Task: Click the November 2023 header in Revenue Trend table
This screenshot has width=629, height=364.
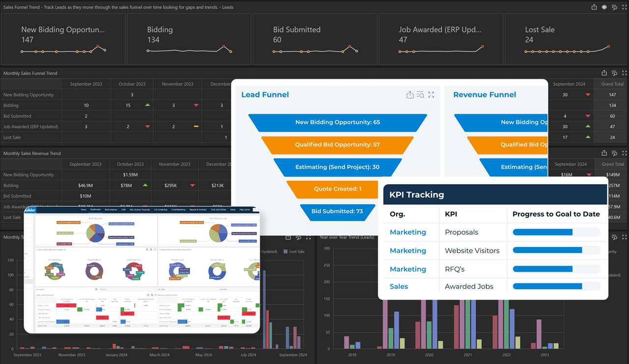Action: [x=174, y=164]
